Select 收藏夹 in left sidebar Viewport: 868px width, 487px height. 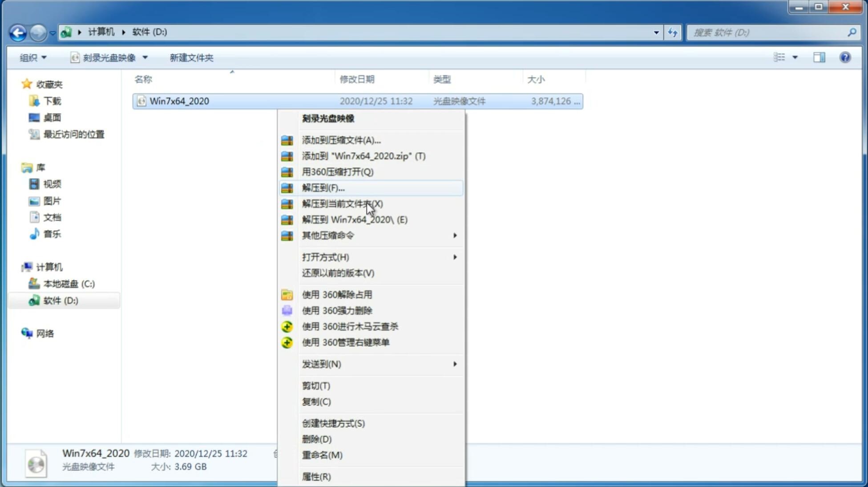47,84
